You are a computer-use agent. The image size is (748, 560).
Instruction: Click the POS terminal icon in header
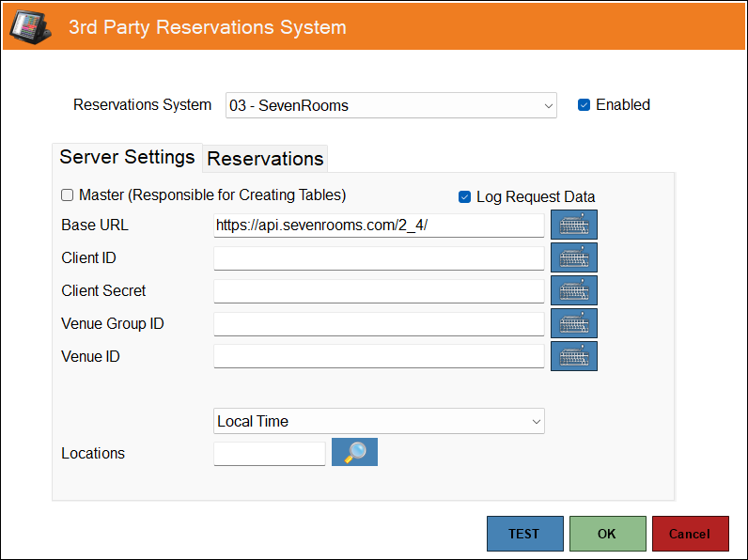point(29,27)
